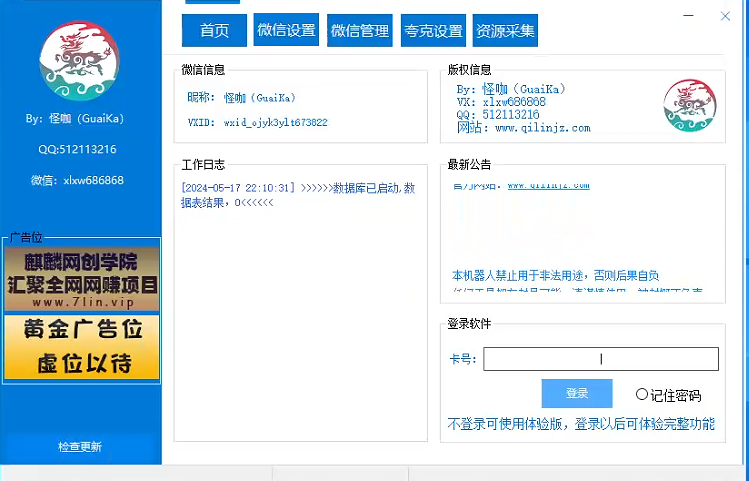Click the Qilin logo in the sidebar
The image size is (749, 481).
79,62
